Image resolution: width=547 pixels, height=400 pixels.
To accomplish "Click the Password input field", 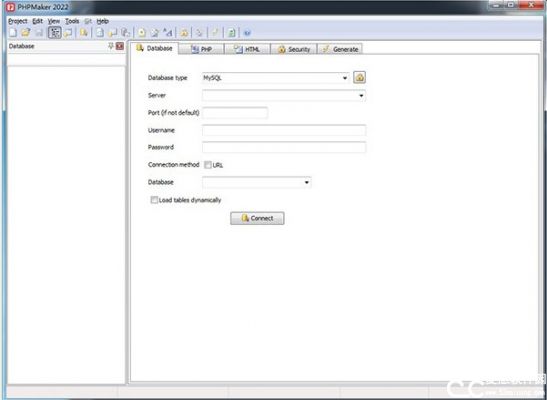I will 284,147.
